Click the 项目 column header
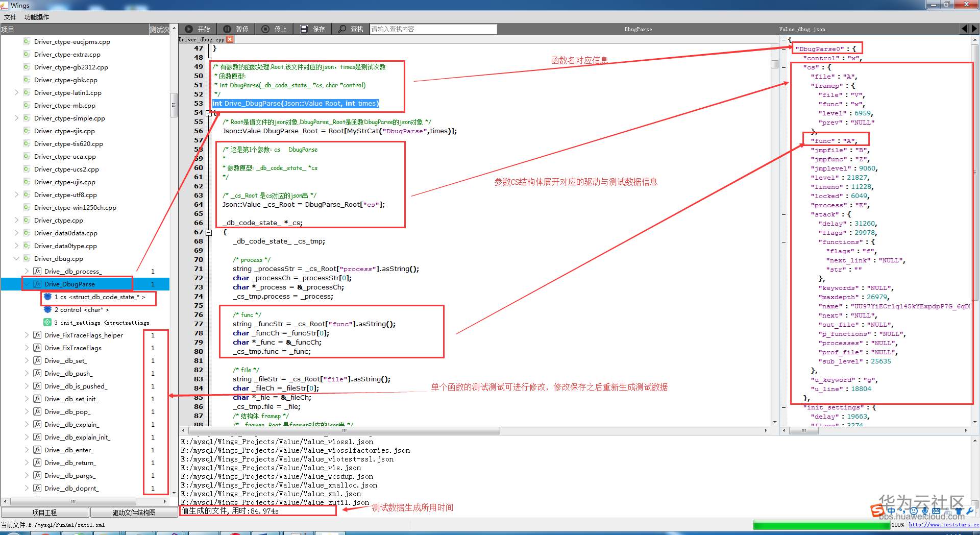980x535 pixels. 74,30
